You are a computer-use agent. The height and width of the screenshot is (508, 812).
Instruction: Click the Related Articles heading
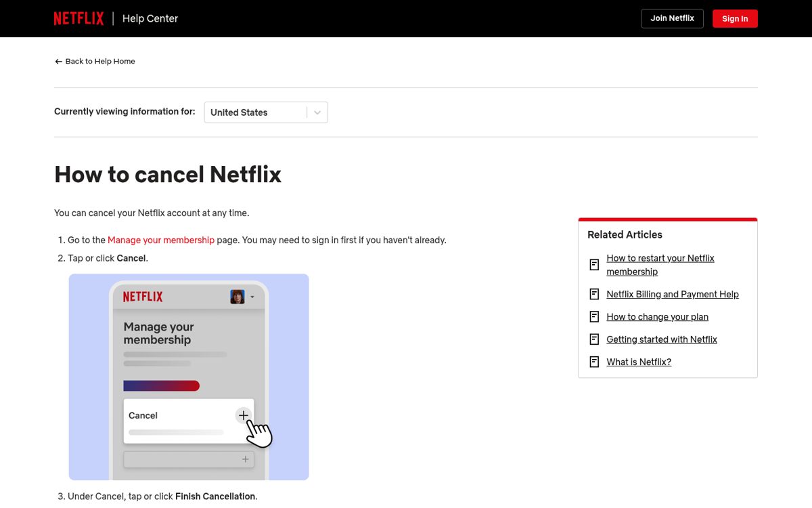pyautogui.click(x=625, y=234)
